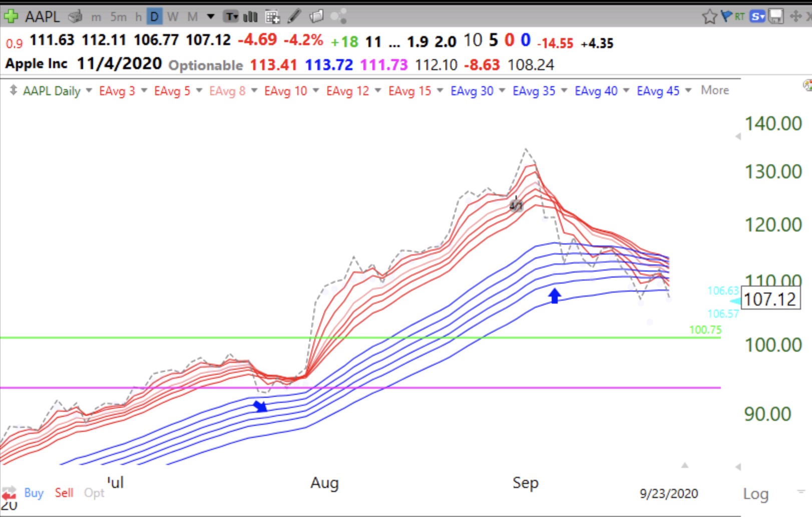Select the magenta horizontal support line
The image size is (812, 517).
click(x=360, y=387)
